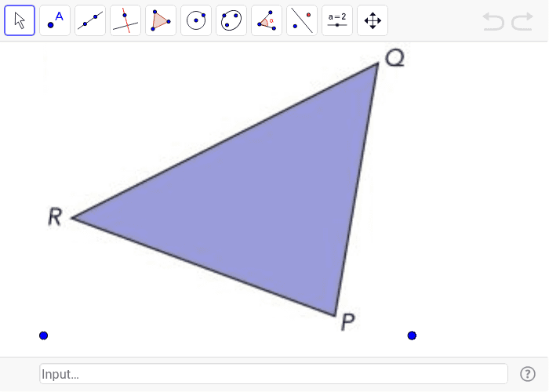Click the Redo arrow
The height and width of the screenshot is (392, 549).
point(522,21)
